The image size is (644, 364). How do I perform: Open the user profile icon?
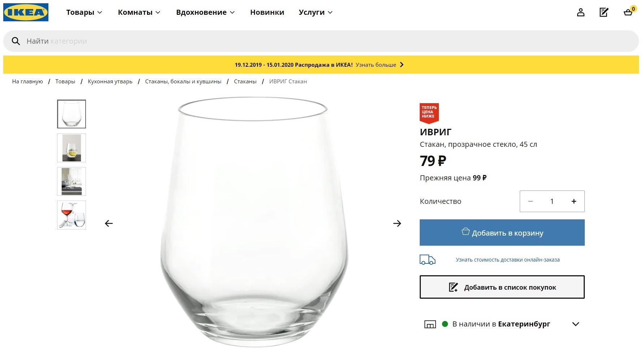point(580,13)
